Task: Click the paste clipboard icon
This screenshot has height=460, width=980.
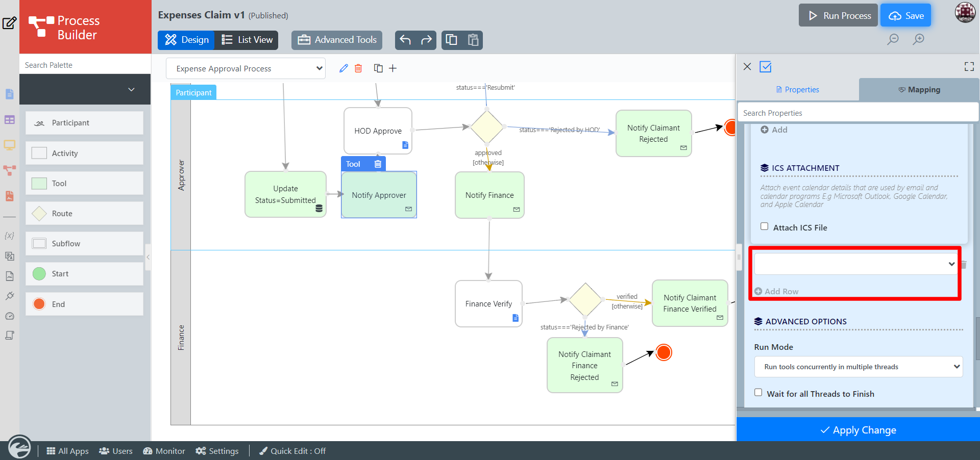Action: (473, 40)
